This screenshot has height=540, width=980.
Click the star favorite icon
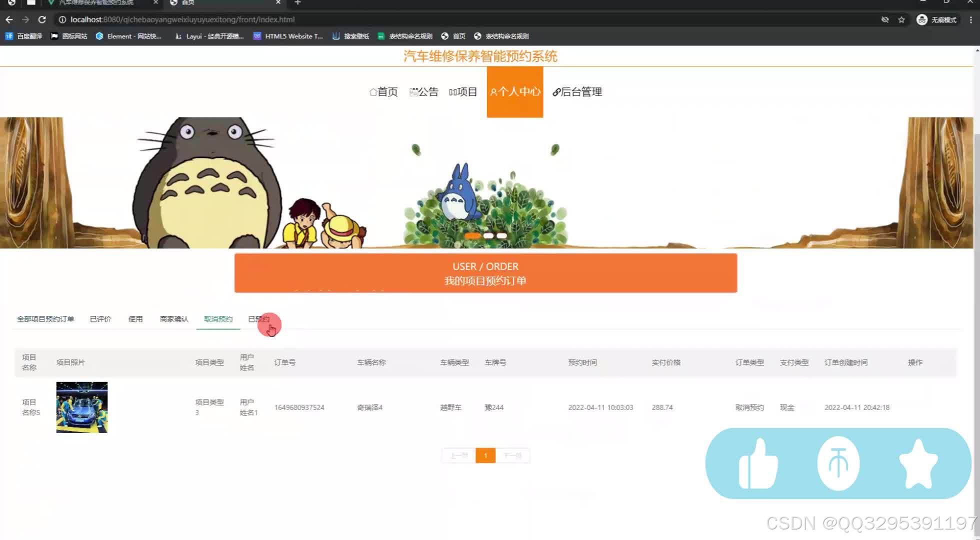click(918, 463)
